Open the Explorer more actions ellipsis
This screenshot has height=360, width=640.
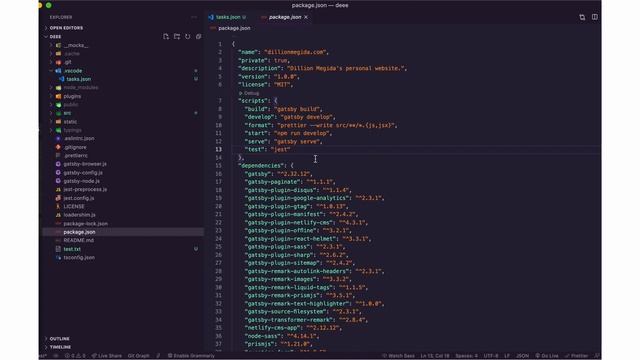click(x=194, y=17)
